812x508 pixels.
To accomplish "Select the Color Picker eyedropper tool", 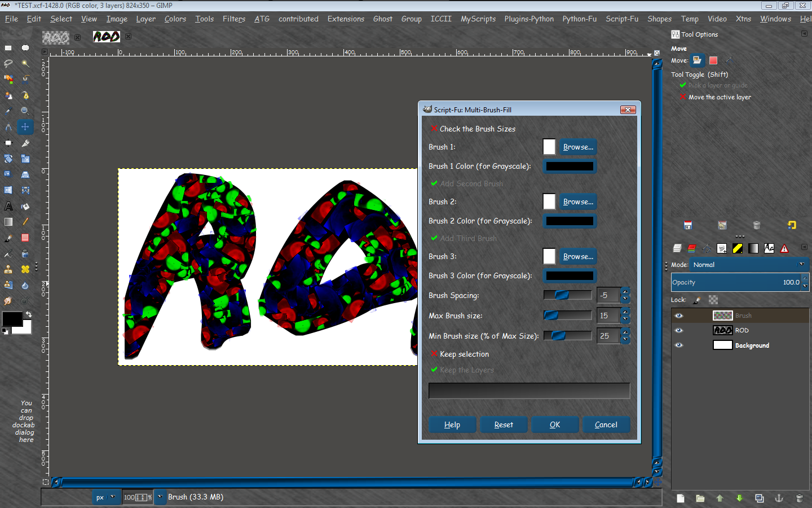I will tap(8, 111).
